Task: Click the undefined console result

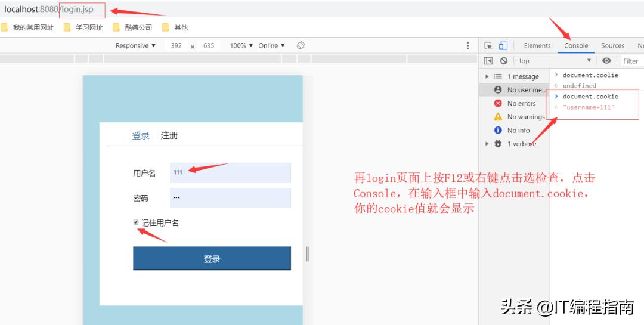Action: coord(579,85)
